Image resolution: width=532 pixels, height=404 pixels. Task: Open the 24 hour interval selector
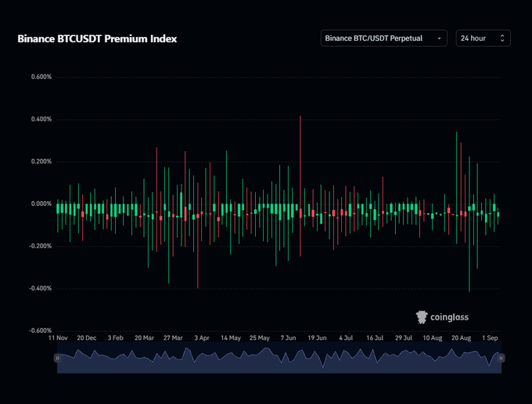click(483, 38)
